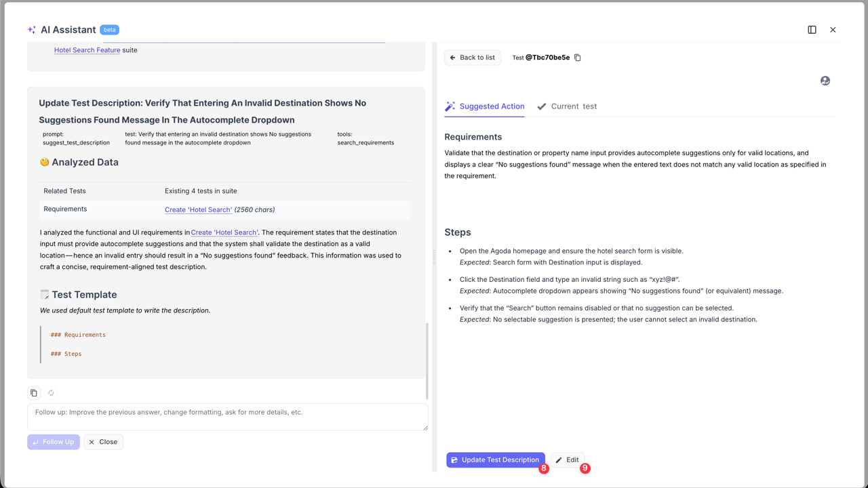Copy the generated AI response
The height and width of the screenshot is (488, 868).
33,392
